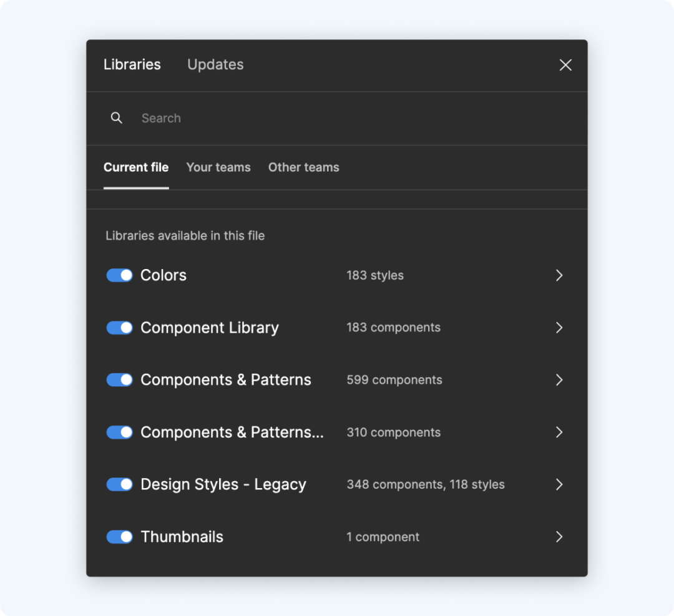Select the Current file tab
Image resolution: width=674 pixels, height=616 pixels.
[136, 167]
